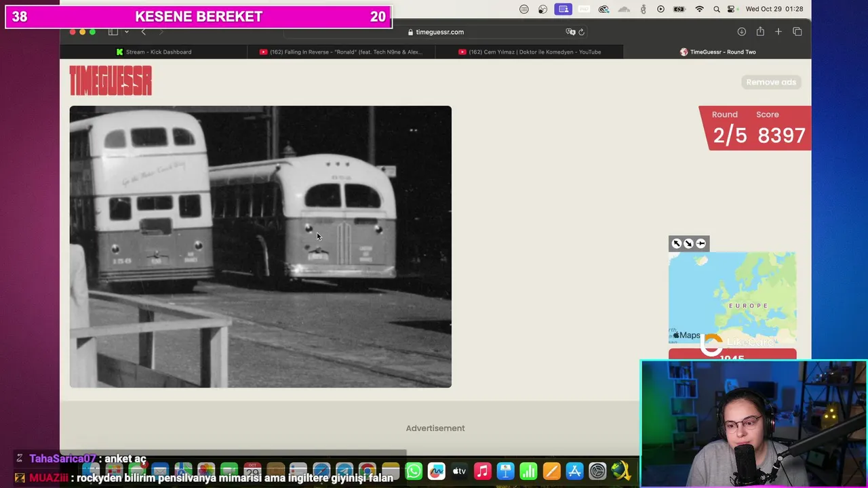Viewport: 868px width, 488px height.
Task: Open the play-circle menu bar icon
Action: tap(661, 9)
